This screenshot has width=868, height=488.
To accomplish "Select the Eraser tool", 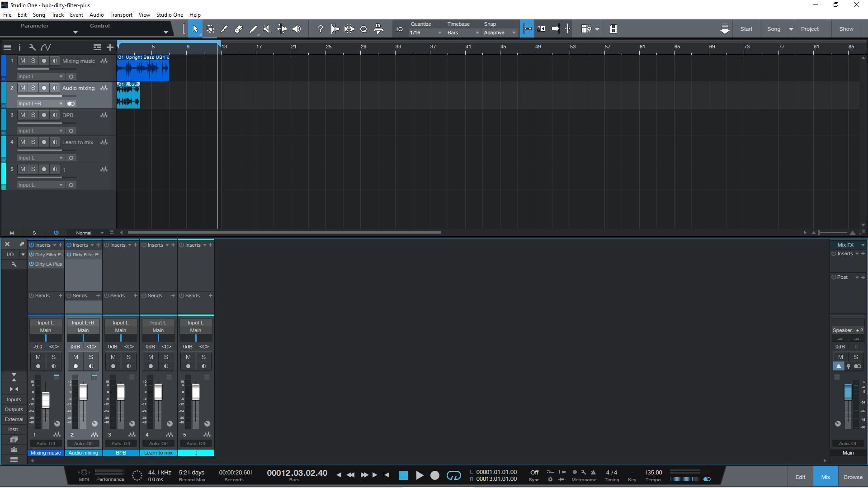I will coord(239,29).
